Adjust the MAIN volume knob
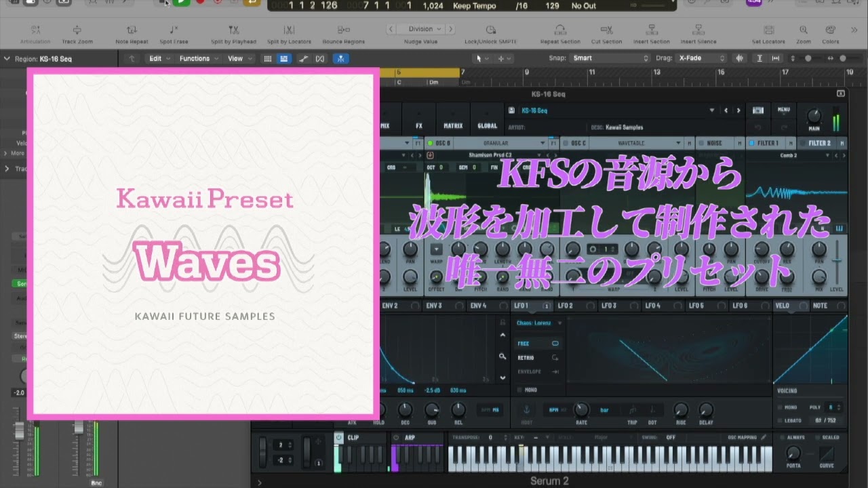The height and width of the screenshot is (488, 868). pos(814,115)
